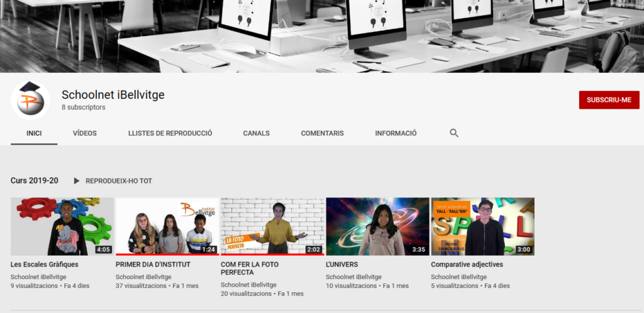The width and height of the screenshot is (644, 313).
Task: Open the Llistes de reproducció tab
Action: click(x=170, y=133)
